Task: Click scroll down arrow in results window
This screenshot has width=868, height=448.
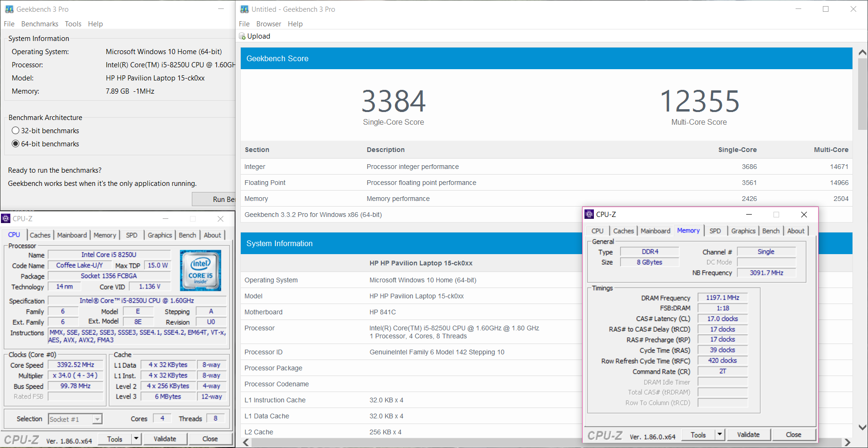Action: coord(862,427)
